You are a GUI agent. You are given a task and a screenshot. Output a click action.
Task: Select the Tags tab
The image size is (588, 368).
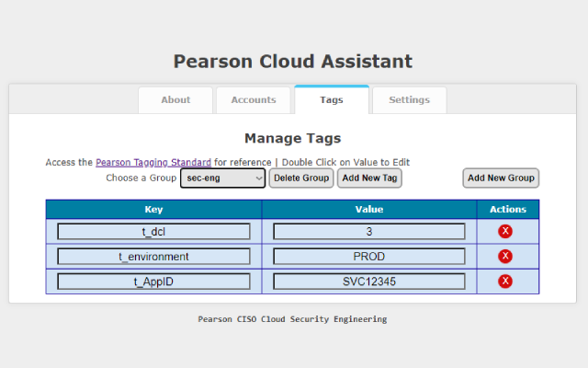[x=332, y=99]
